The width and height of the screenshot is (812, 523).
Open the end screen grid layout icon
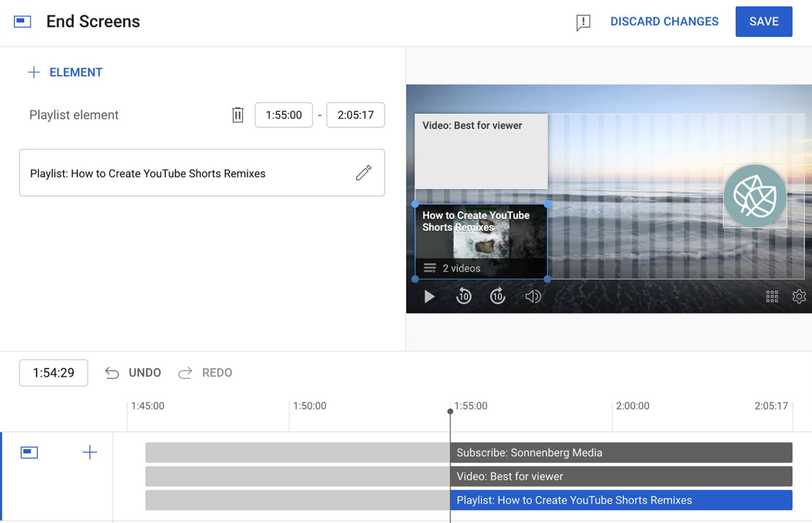(x=772, y=297)
